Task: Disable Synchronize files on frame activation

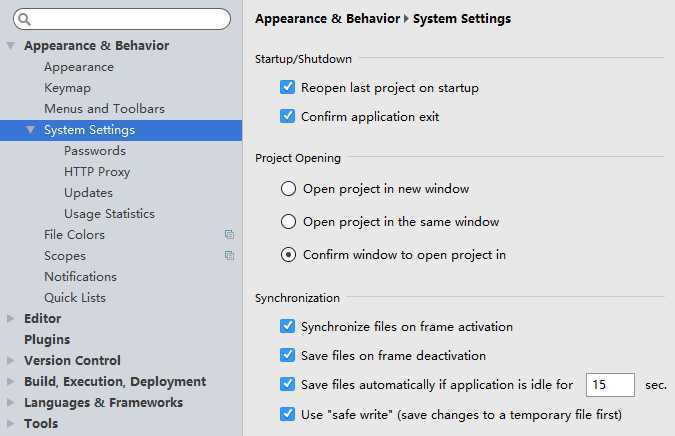Action: (287, 326)
